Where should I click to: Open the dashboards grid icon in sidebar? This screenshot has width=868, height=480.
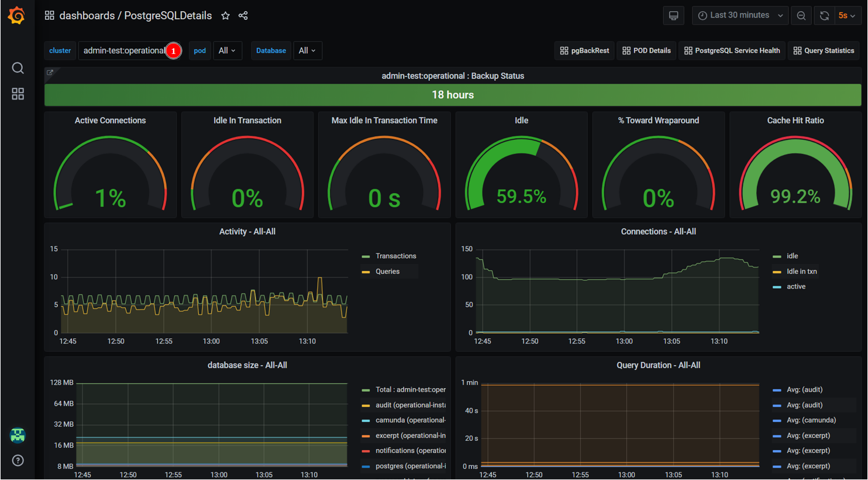click(18, 94)
